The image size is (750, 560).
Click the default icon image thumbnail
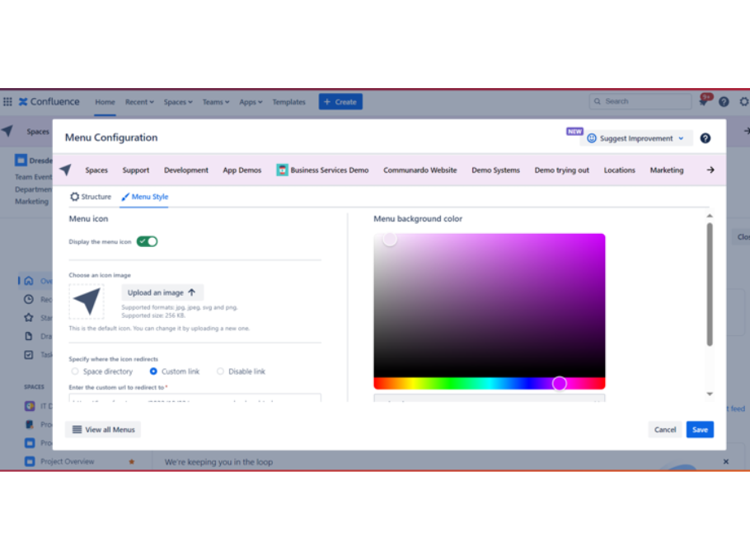click(87, 301)
